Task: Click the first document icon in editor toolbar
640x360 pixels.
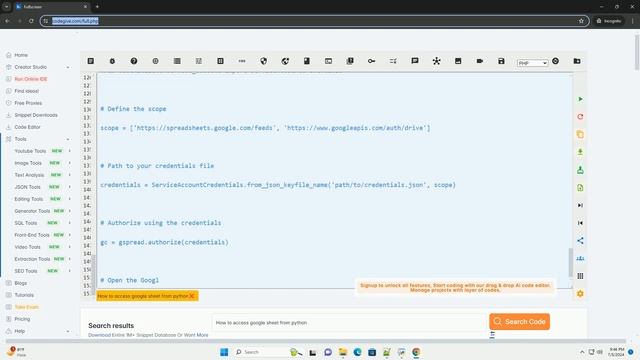Action: [x=91, y=61]
